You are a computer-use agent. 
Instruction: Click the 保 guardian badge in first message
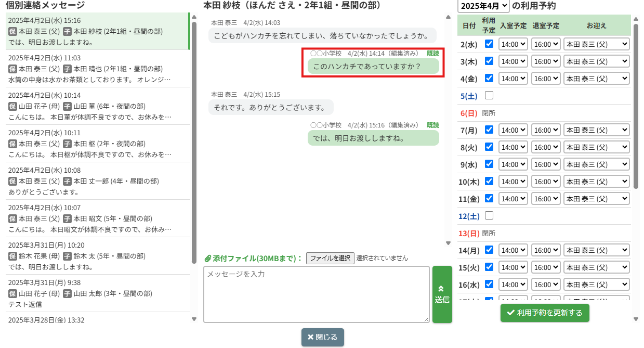12,31
